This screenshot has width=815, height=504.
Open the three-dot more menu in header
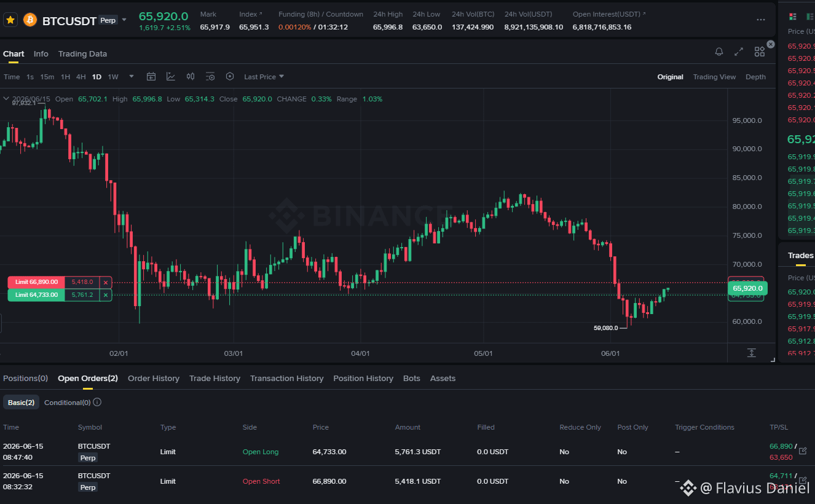[761, 20]
